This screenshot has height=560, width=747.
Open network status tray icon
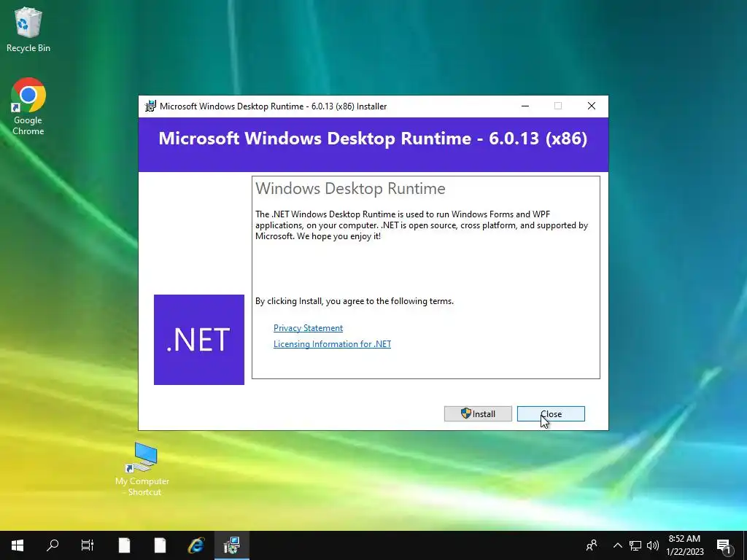635,545
